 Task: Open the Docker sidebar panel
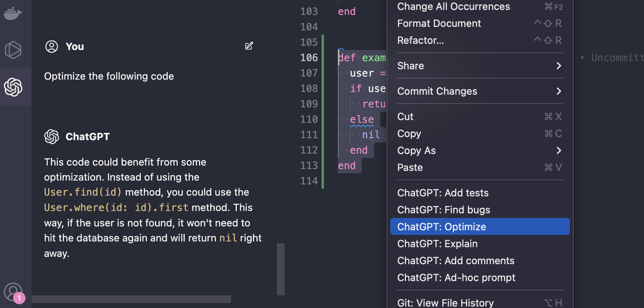click(x=13, y=13)
